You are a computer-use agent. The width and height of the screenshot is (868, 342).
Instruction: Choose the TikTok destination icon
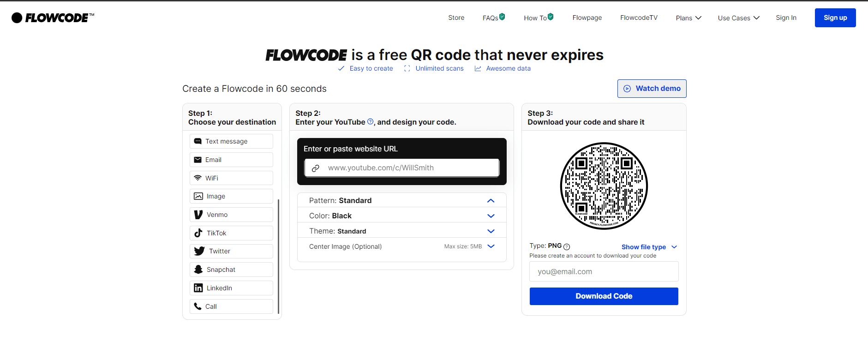(x=198, y=233)
